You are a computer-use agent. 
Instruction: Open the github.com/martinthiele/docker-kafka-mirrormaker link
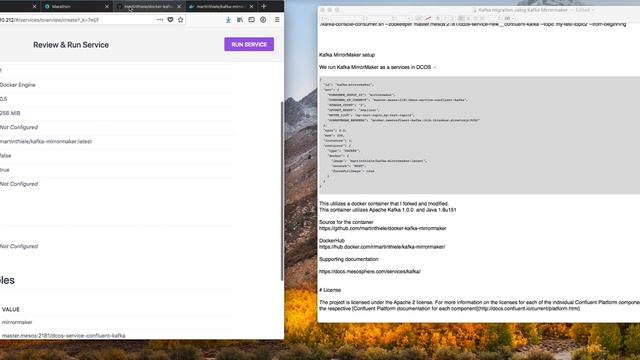[x=382, y=228]
